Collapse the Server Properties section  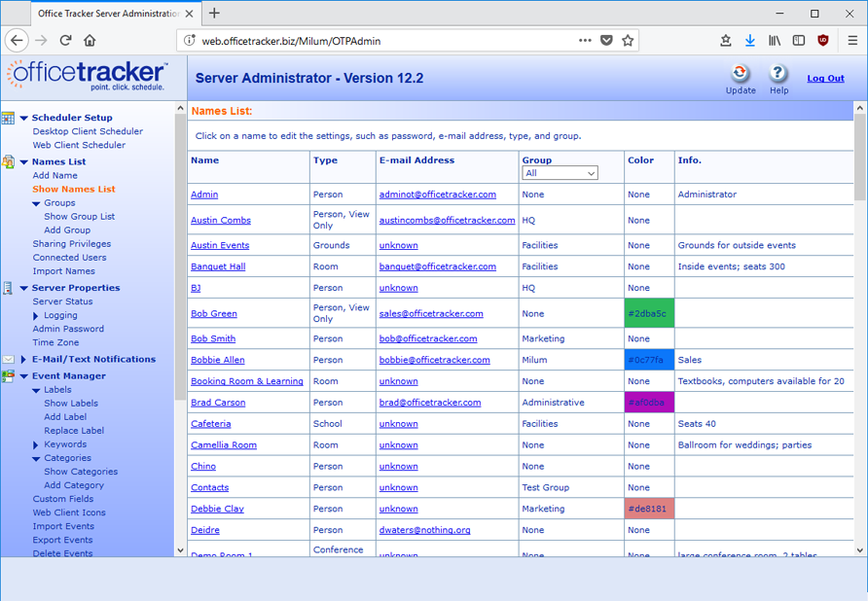click(23, 288)
